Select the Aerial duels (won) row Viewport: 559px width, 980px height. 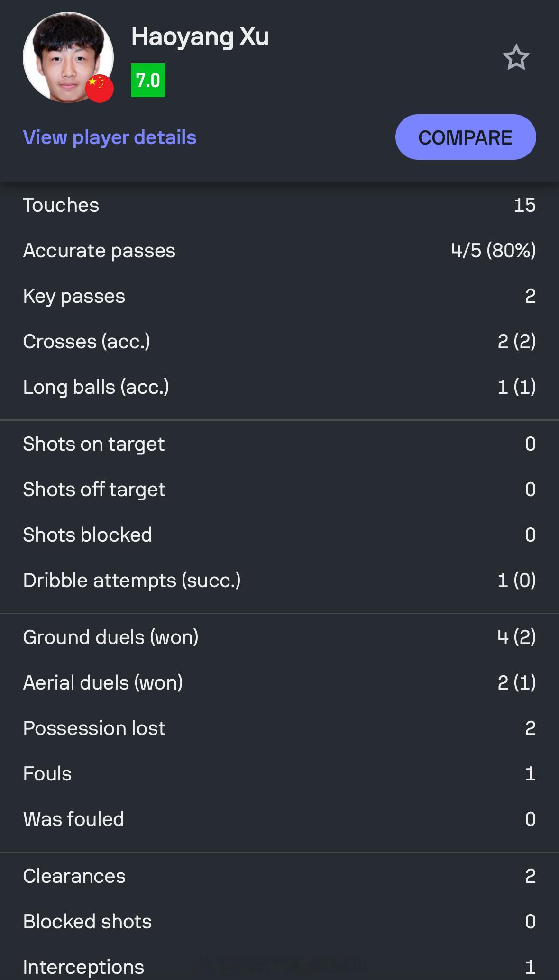pos(279,683)
